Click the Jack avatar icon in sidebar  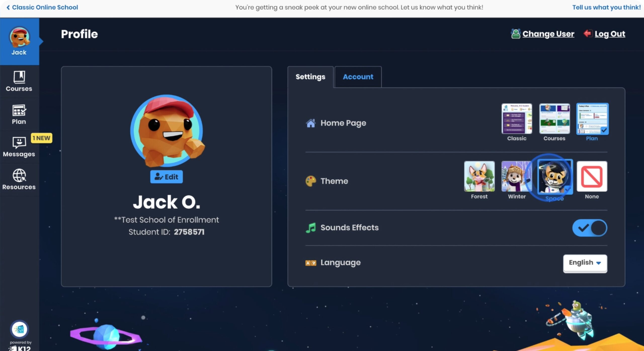19,38
